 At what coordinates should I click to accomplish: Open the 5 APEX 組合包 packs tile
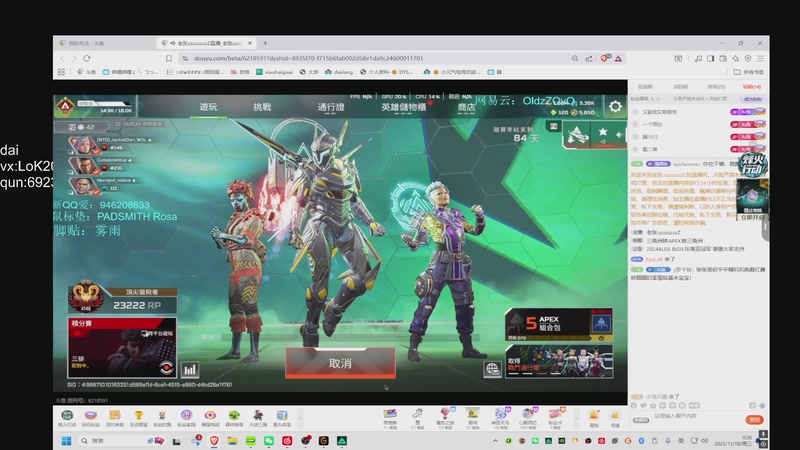pos(559,324)
